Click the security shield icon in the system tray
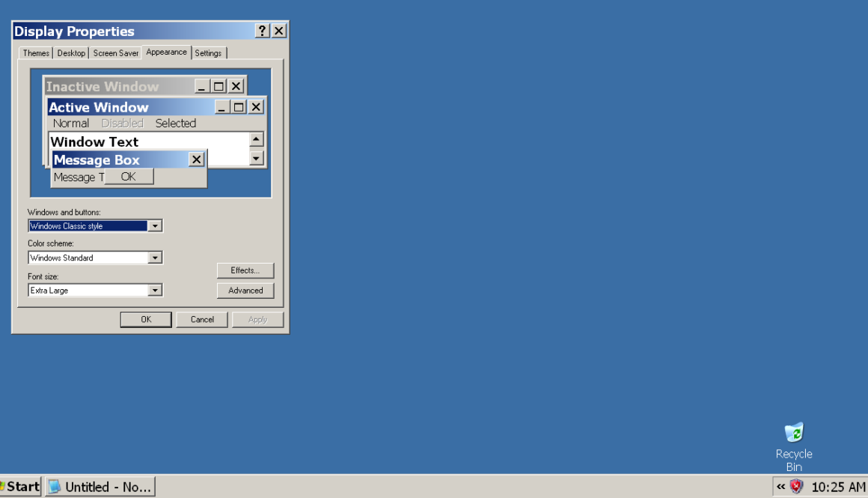 pyautogui.click(x=795, y=486)
